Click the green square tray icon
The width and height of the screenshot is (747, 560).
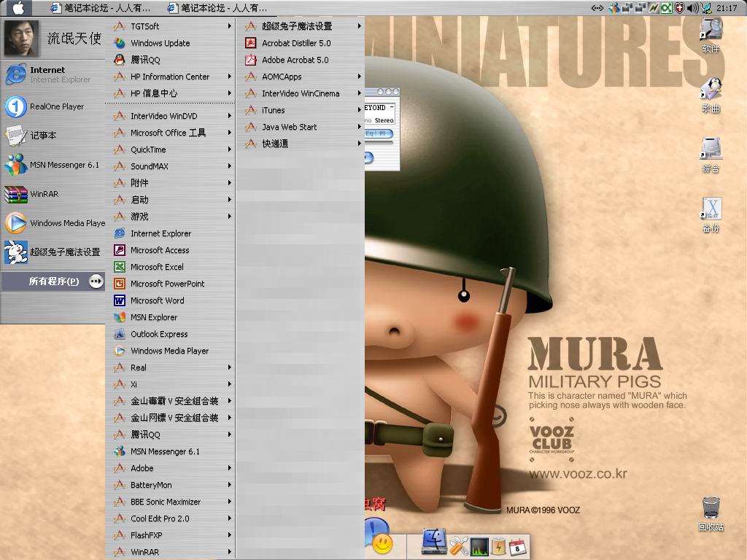667,7
